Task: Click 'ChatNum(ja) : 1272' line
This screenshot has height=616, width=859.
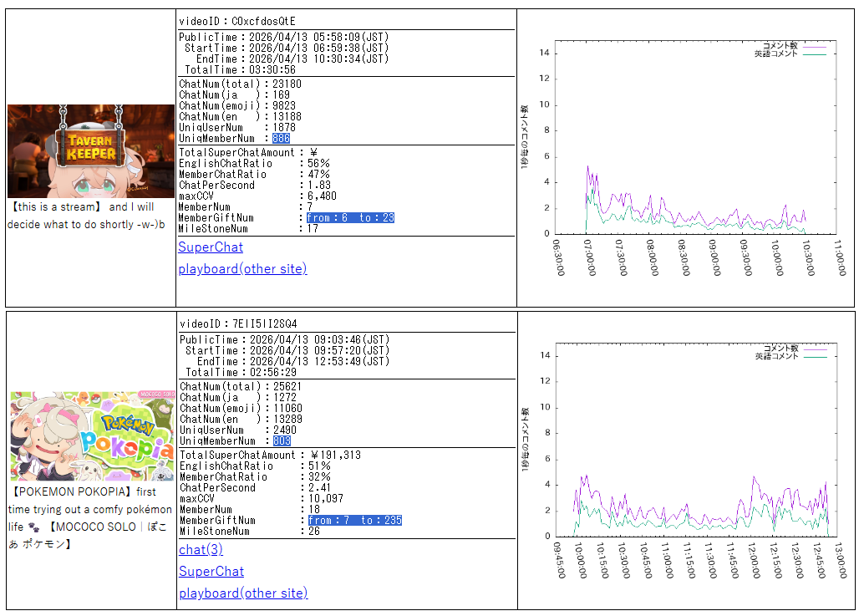Action: click(x=238, y=397)
